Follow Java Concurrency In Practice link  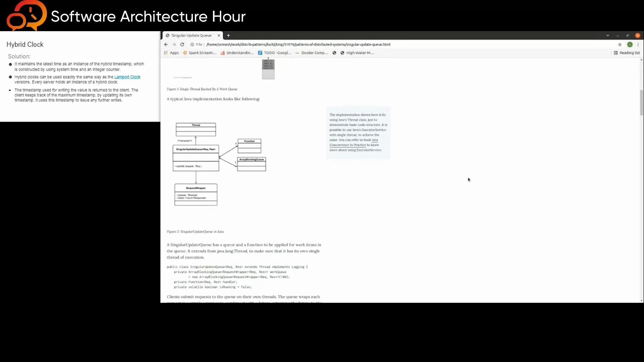point(347,145)
